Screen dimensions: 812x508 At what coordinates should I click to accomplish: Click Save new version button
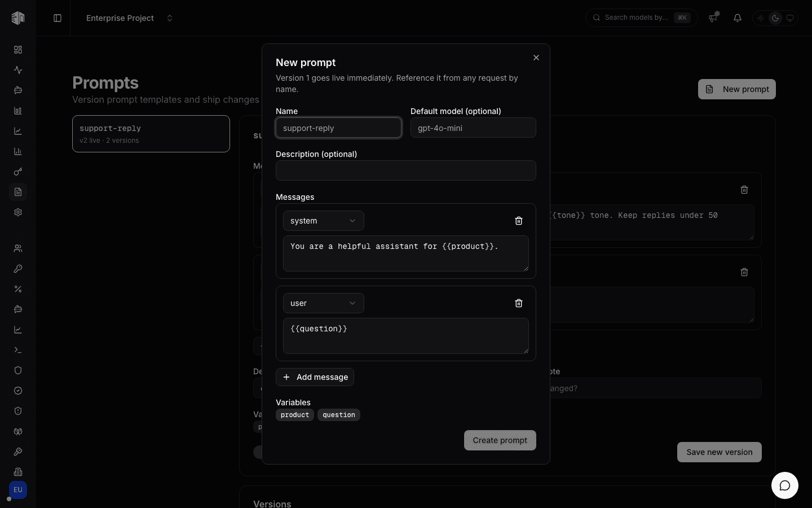coord(720,452)
